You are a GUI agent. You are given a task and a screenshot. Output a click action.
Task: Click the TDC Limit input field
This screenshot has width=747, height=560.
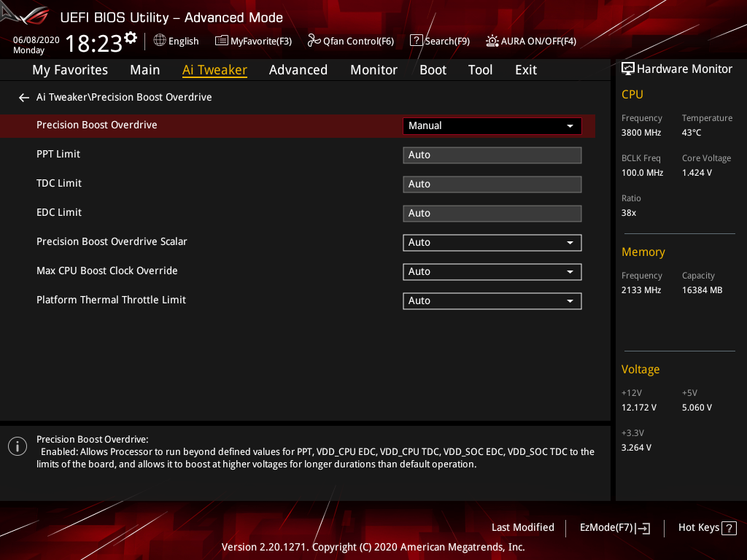(x=492, y=184)
